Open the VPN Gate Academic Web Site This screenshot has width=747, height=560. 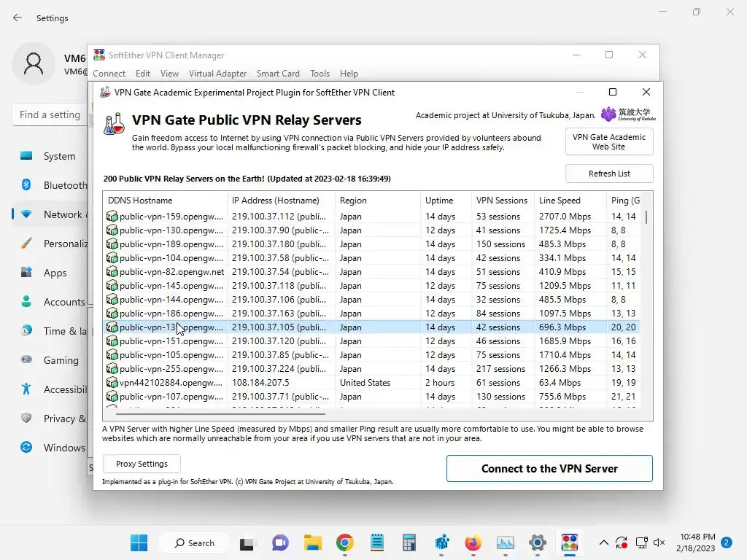609,142
